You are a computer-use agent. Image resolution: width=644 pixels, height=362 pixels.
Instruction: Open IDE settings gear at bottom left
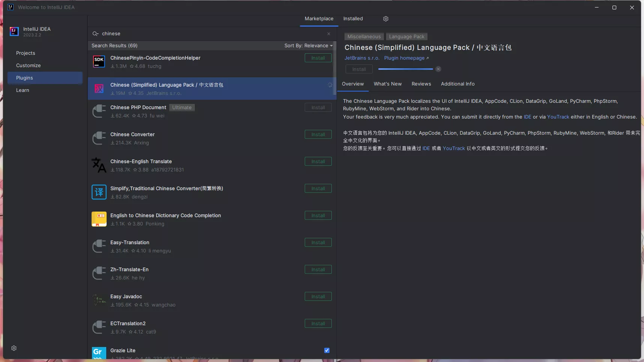click(14, 348)
